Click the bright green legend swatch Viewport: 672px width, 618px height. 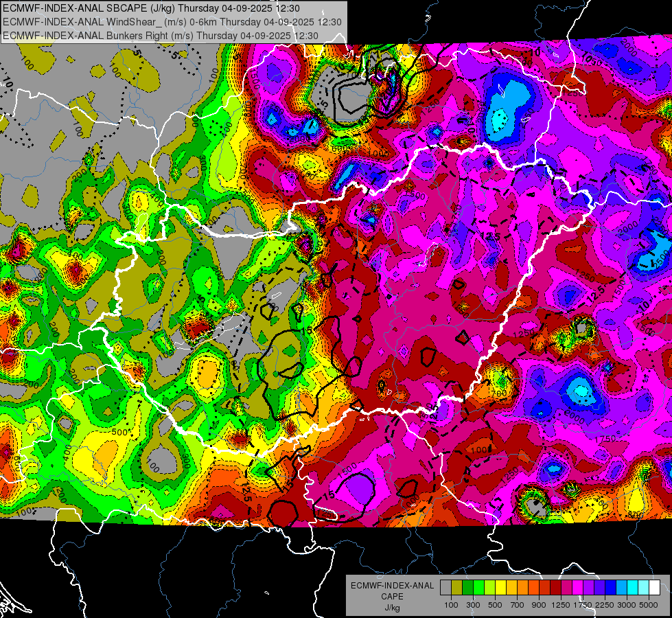[478, 587]
